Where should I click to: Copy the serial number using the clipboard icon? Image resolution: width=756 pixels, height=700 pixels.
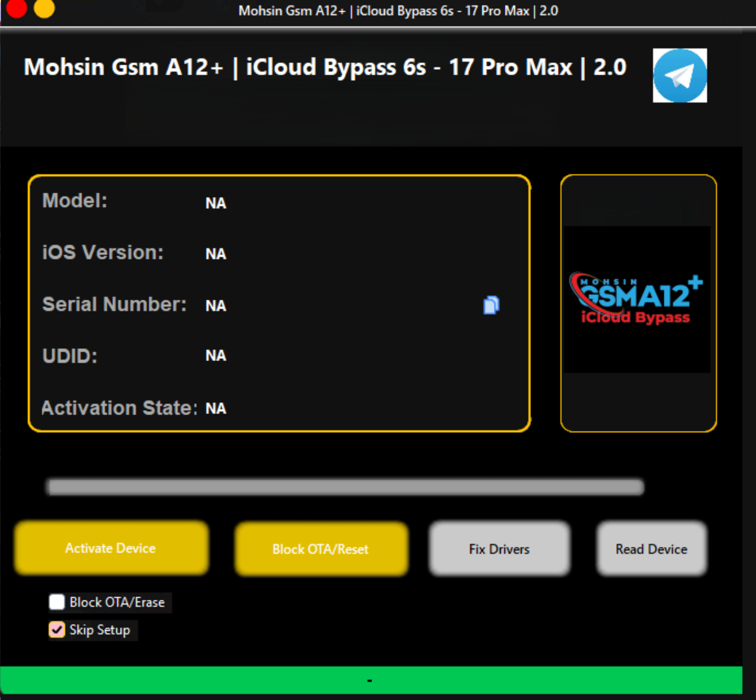click(491, 305)
